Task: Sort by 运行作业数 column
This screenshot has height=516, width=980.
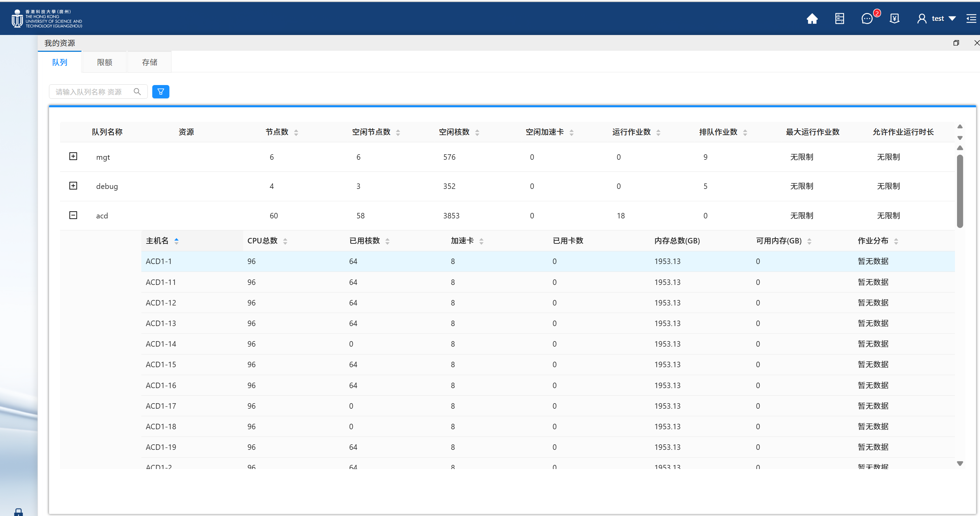Action: coord(658,132)
